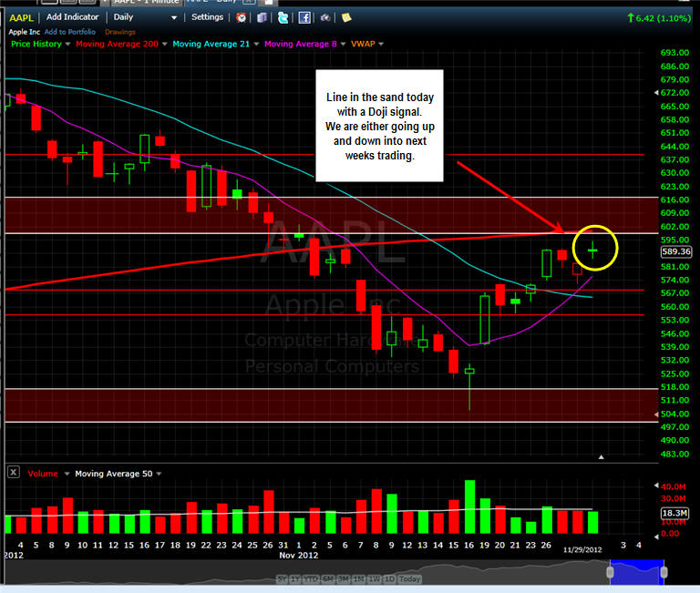This screenshot has width=700, height=593.
Task: Open the Drawings link
Action: pyautogui.click(x=120, y=32)
